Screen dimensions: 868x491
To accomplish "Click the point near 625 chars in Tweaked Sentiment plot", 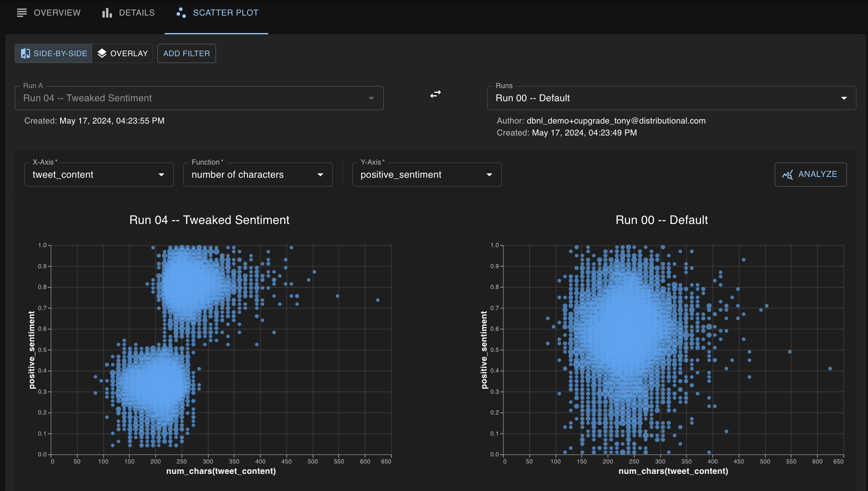I will coord(378,300).
